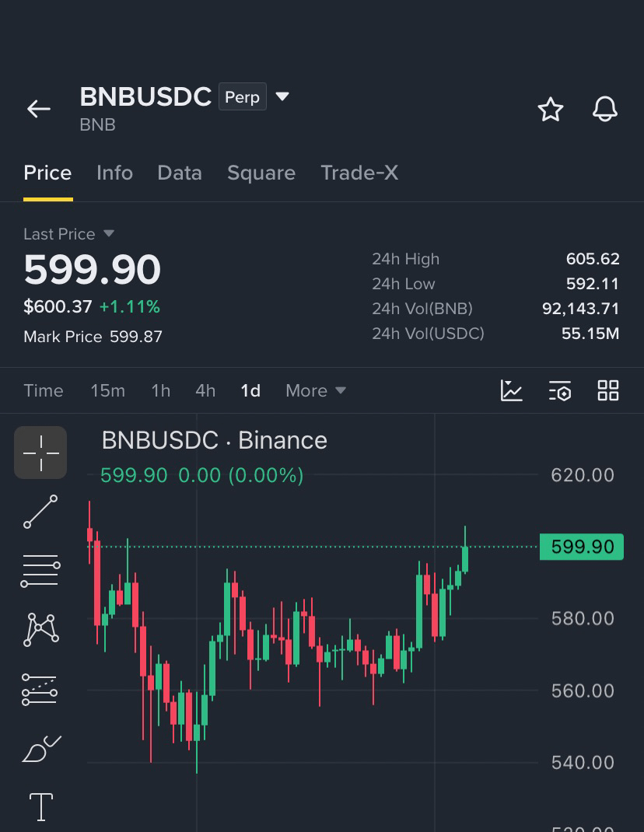Click the BNBUSDC · Binance chart title
The image size is (644, 832).
click(x=215, y=440)
